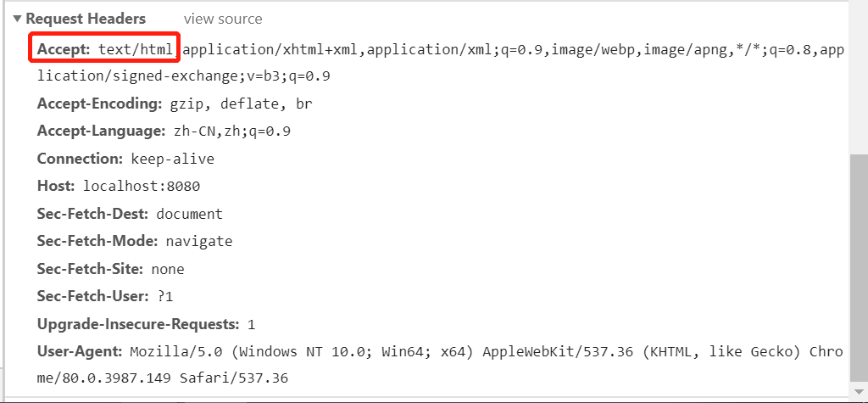Screen dimensions: 868x403
Task: Click the Connection header label
Action: [81, 159]
